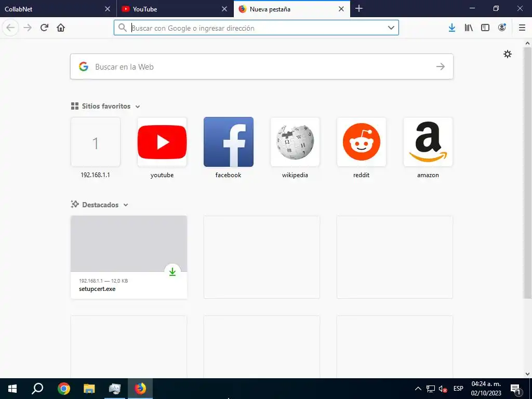The image size is (532, 399).
Task: Launch Google Chrome from the taskbar
Action: pos(64,389)
